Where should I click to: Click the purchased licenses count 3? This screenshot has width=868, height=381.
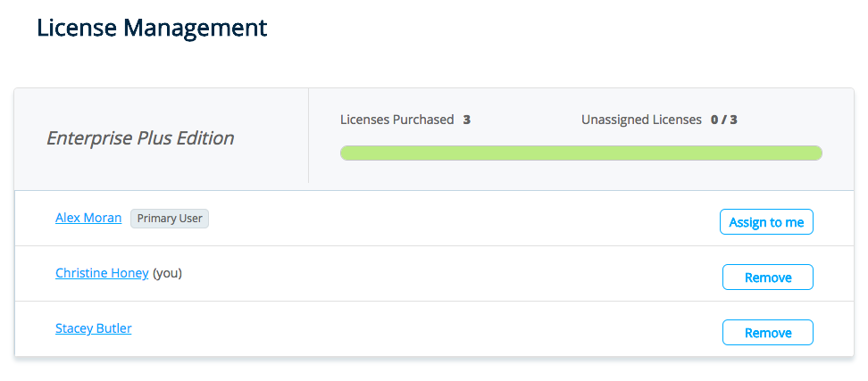click(x=467, y=120)
